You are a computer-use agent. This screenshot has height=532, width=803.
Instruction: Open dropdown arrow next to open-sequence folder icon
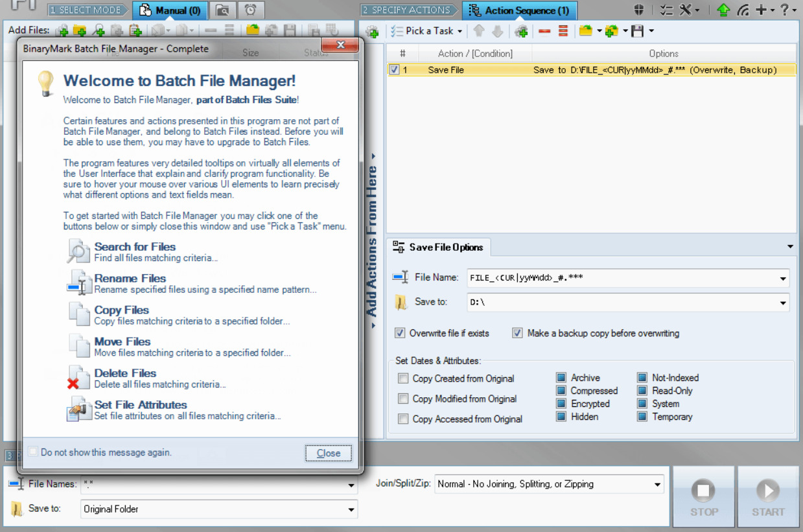click(599, 31)
